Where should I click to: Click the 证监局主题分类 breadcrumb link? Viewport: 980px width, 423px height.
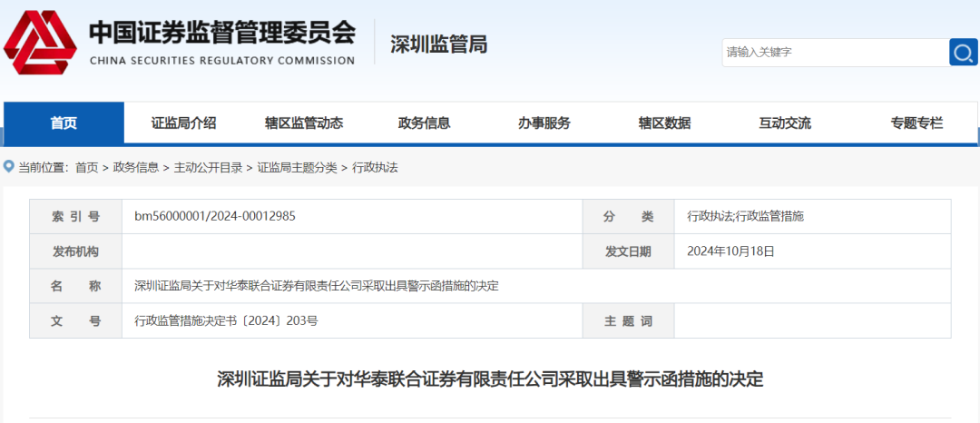(297, 167)
